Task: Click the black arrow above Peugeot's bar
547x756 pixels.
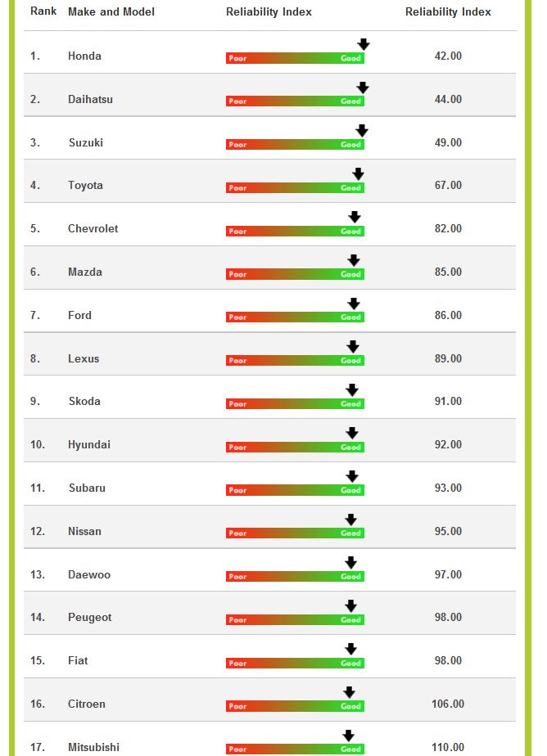Action: coord(350,605)
